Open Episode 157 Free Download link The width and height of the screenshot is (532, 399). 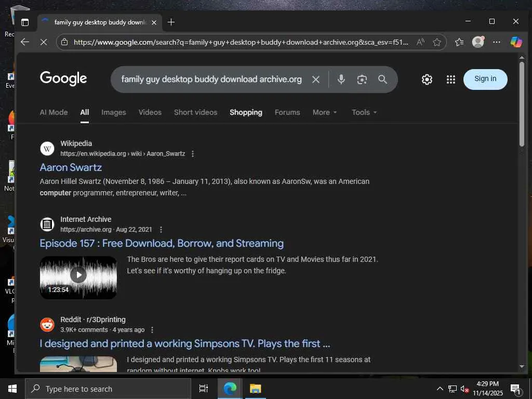point(162,243)
